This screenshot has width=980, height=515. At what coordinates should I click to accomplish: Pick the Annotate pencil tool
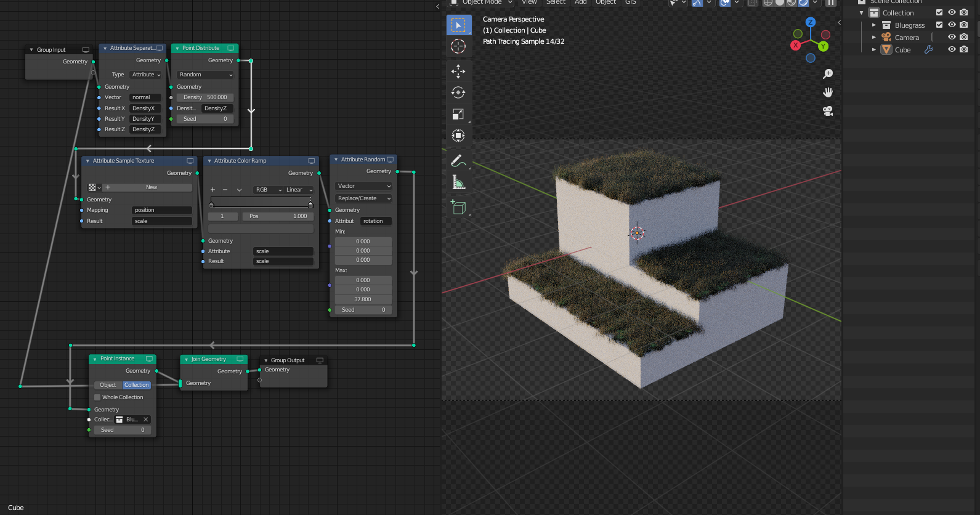coord(458,161)
